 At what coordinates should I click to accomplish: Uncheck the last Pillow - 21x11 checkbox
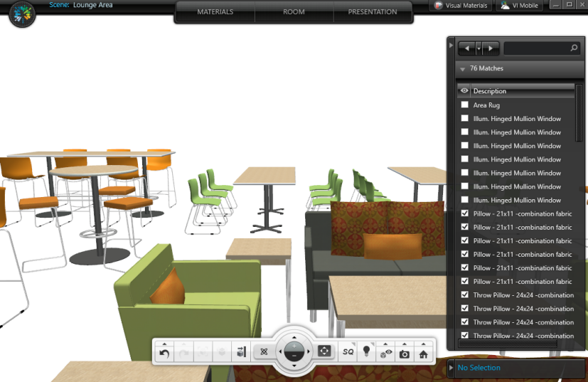464,281
